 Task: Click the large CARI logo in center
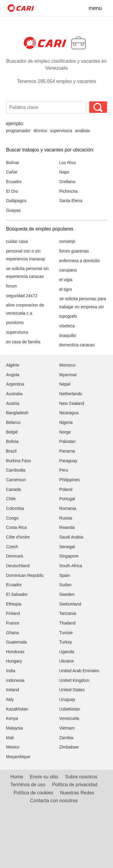pos(45,43)
